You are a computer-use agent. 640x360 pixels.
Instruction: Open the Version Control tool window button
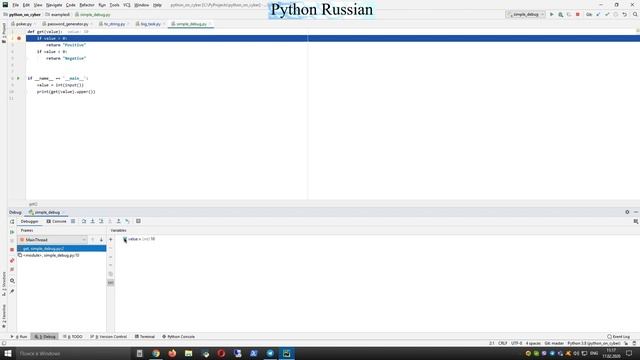(109, 337)
